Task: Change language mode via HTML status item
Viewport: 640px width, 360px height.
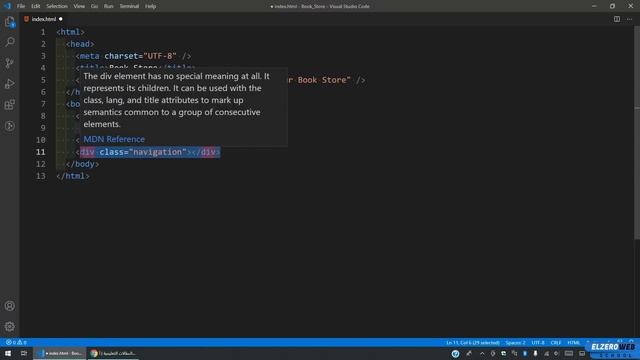Action: pos(573,342)
